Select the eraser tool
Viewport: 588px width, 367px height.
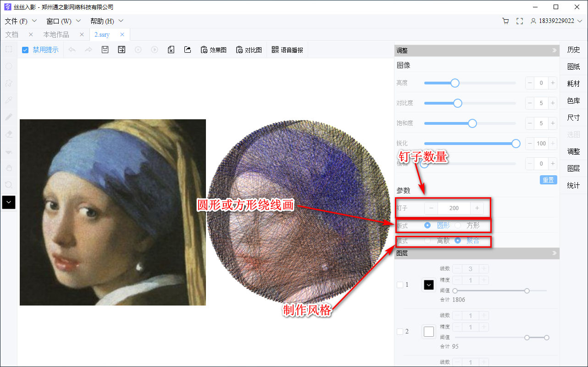pos(9,133)
